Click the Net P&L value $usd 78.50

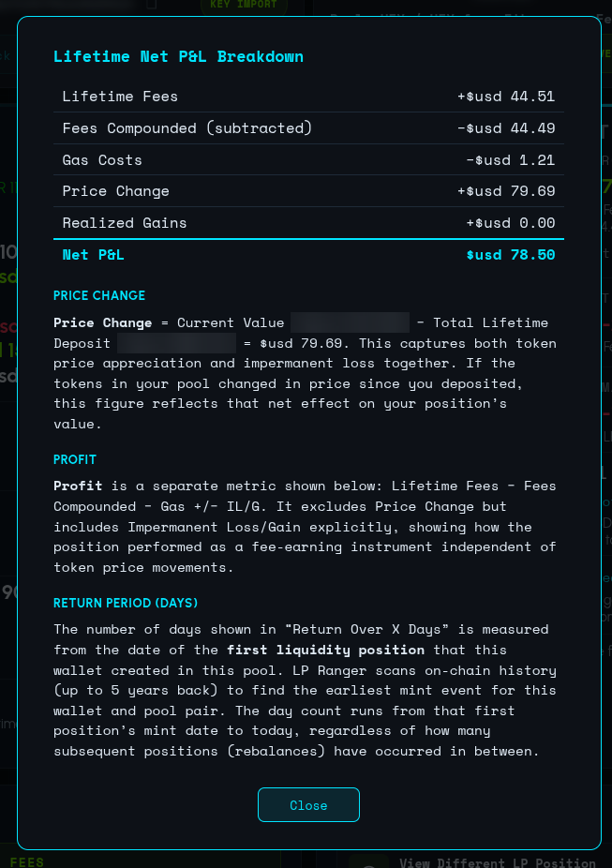click(510, 255)
